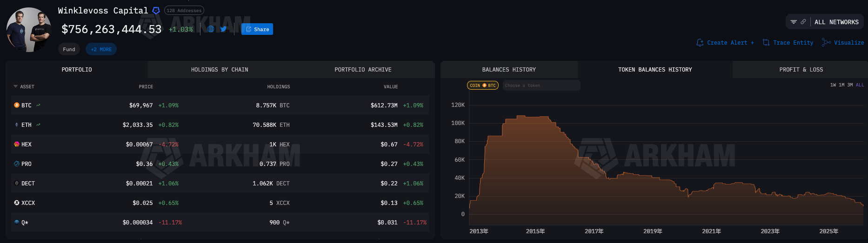Open the Profit & Loss tab

pos(801,70)
